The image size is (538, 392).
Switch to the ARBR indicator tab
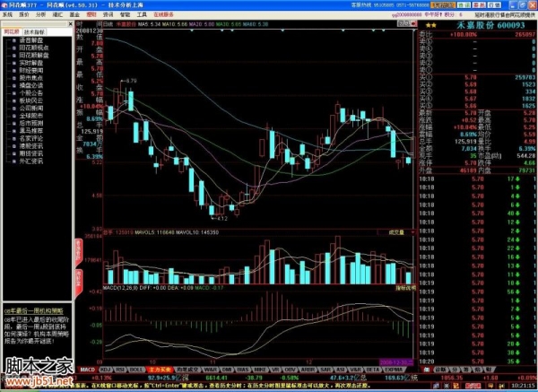(x=308, y=370)
